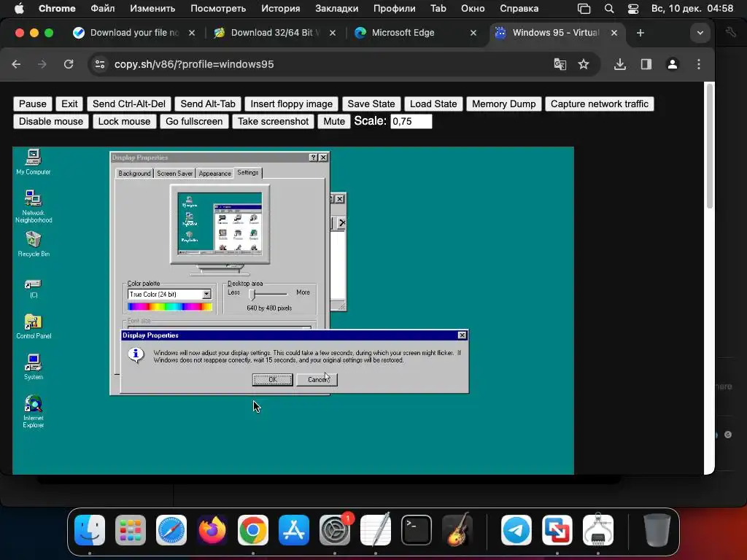
Task: Open System Settings from the dock
Action: click(x=335, y=529)
